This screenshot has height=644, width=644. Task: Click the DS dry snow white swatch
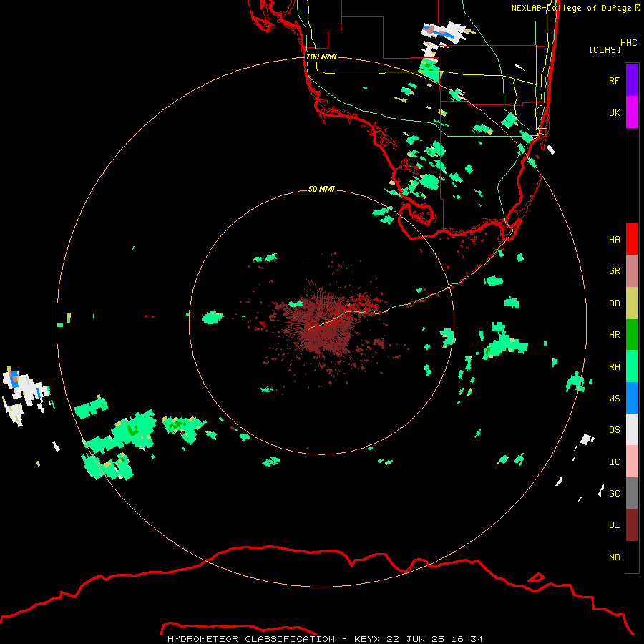point(632,429)
